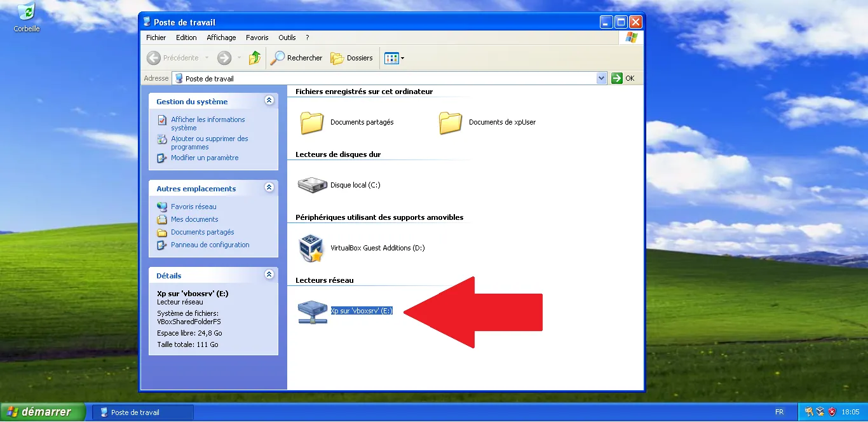
Task: Collapse the 'Gestion du système' panel
Action: click(x=269, y=100)
